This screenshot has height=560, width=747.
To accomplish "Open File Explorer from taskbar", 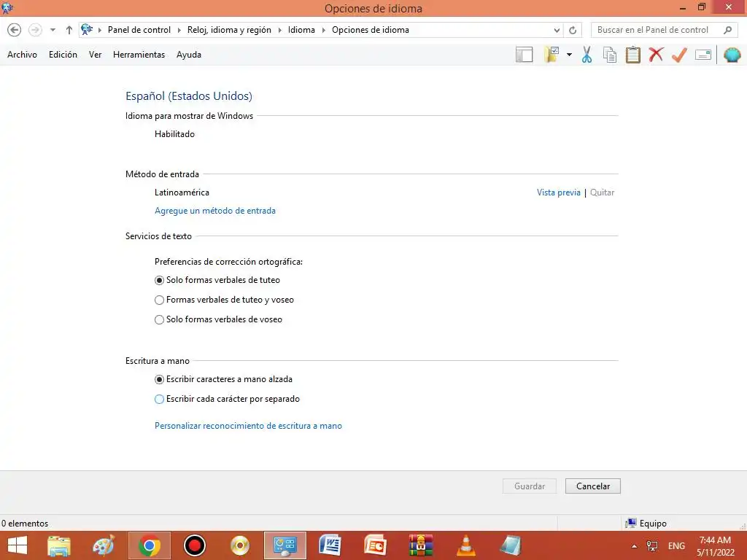I will [x=59, y=545].
